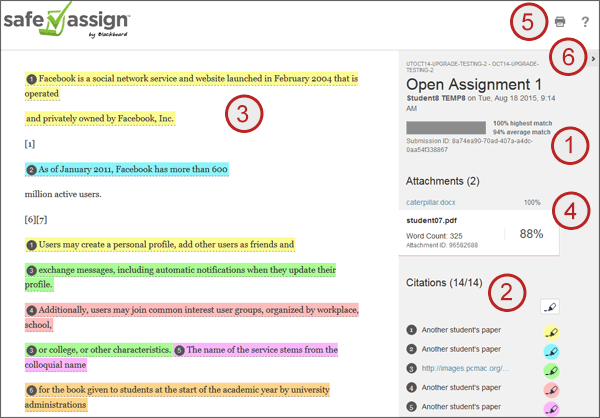Image resolution: width=600 pixels, height=418 pixels.
Task: Click the 'Open Assignment 1' title
Action: click(x=474, y=84)
